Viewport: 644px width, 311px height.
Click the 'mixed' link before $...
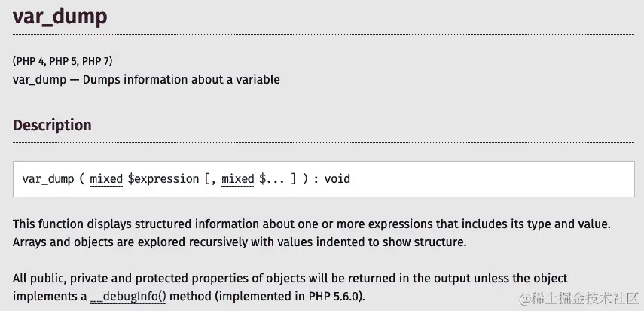[237, 179]
